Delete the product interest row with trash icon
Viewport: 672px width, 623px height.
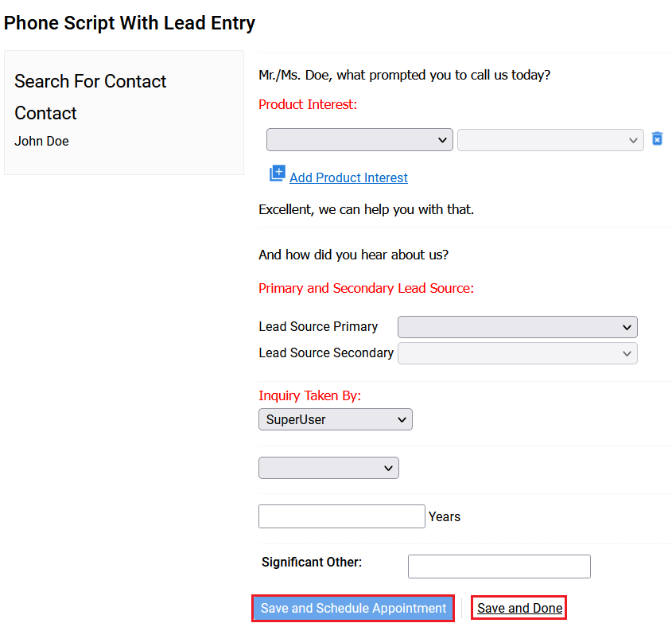coord(657,139)
